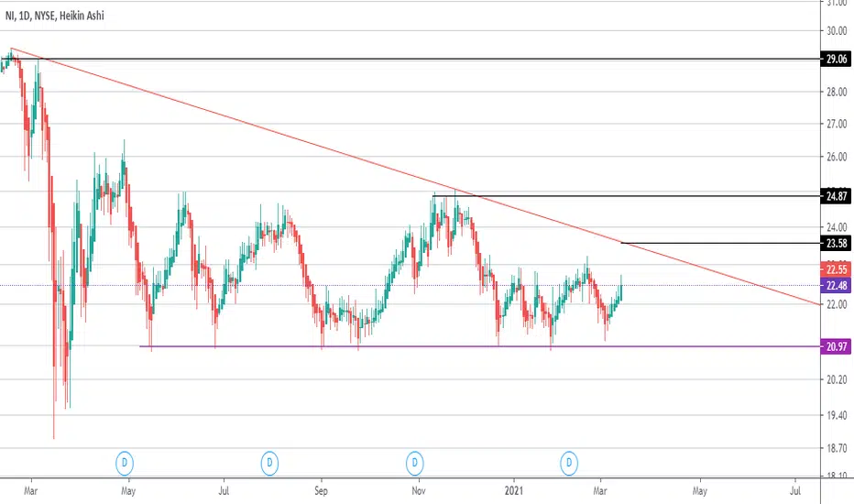Select the 29.06 black price label
The image size is (854, 504).
[x=836, y=59]
